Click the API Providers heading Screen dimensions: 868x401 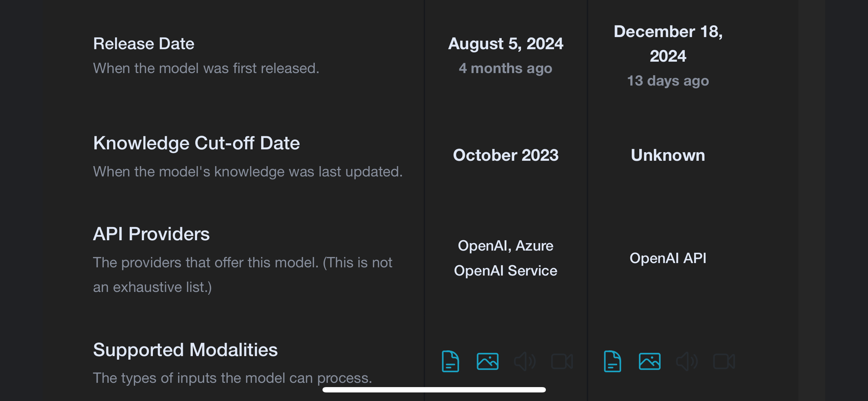(151, 234)
